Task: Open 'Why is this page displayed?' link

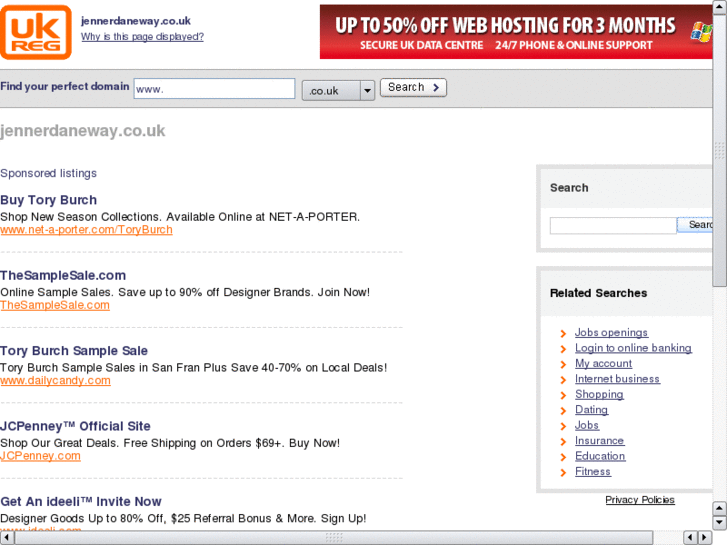Action: [x=142, y=37]
